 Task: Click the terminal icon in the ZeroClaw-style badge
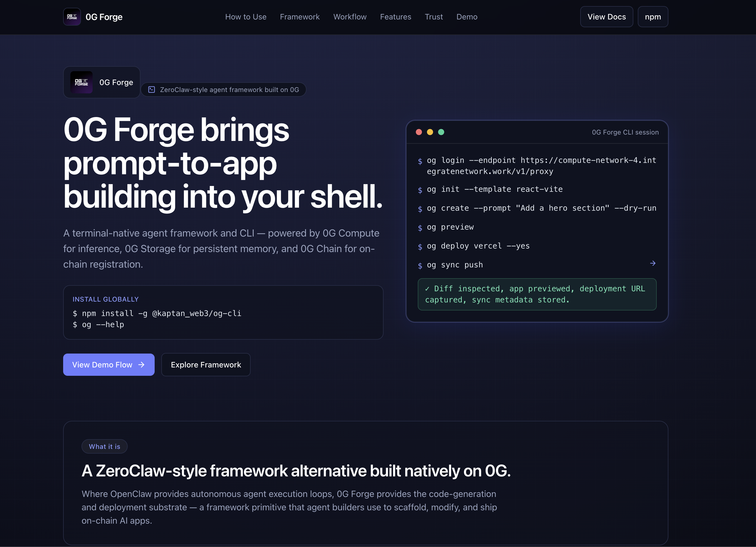coord(152,89)
